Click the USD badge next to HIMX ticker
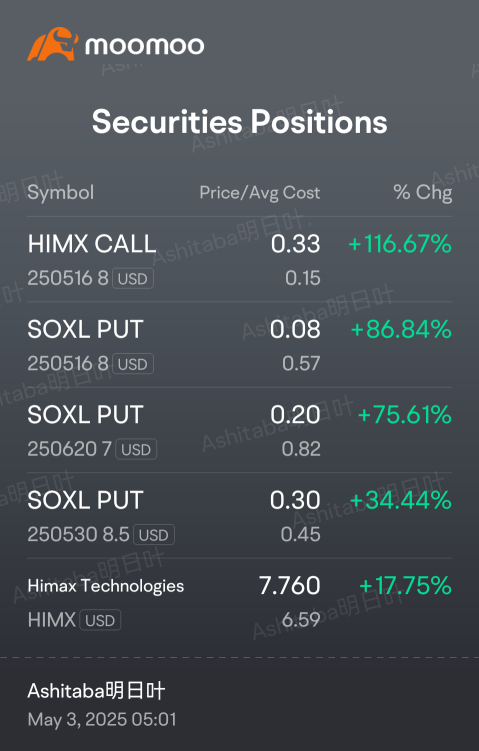This screenshot has height=751, width=479. click(x=100, y=620)
